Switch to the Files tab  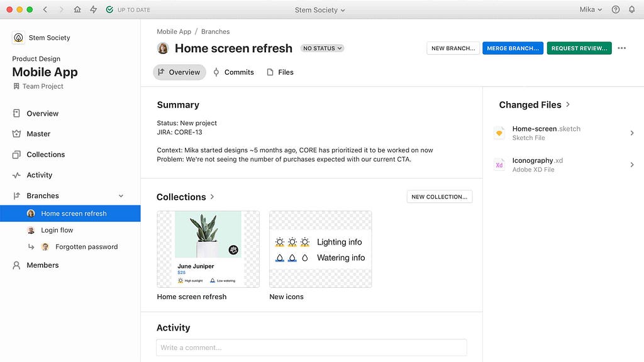(280, 72)
